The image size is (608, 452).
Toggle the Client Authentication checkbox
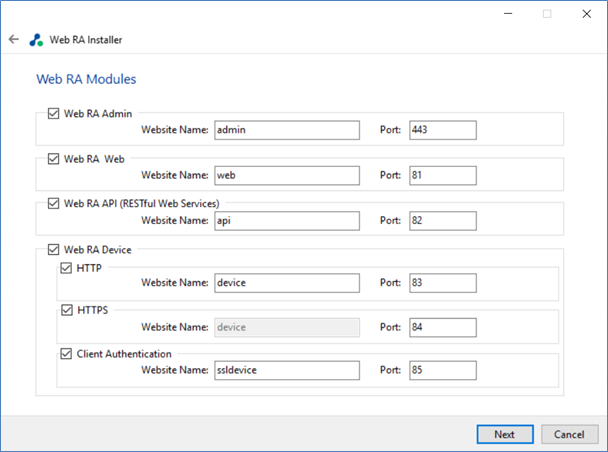(66, 354)
